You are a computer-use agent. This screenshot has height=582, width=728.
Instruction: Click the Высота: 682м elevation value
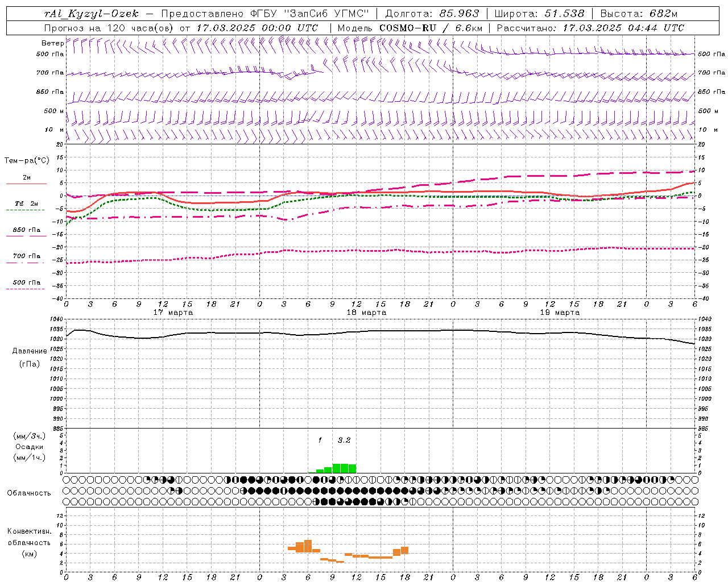point(639,14)
